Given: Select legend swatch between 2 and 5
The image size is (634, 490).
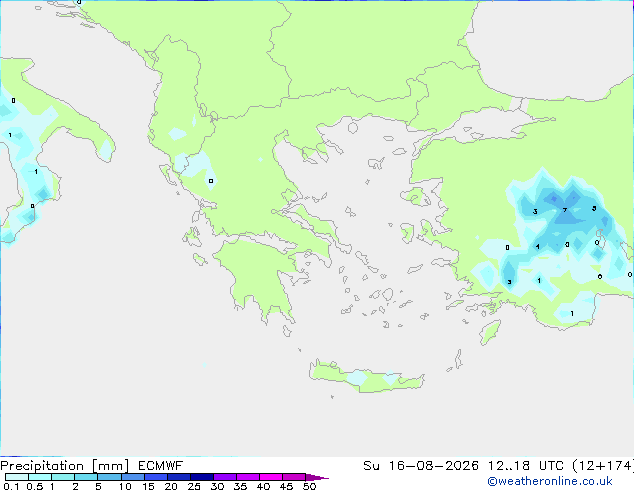Looking at the screenshot, I should click(x=86, y=477).
